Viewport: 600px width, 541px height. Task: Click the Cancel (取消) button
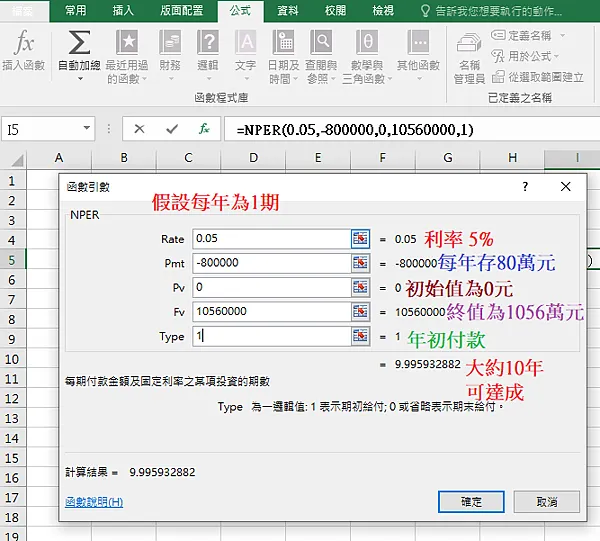click(546, 502)
